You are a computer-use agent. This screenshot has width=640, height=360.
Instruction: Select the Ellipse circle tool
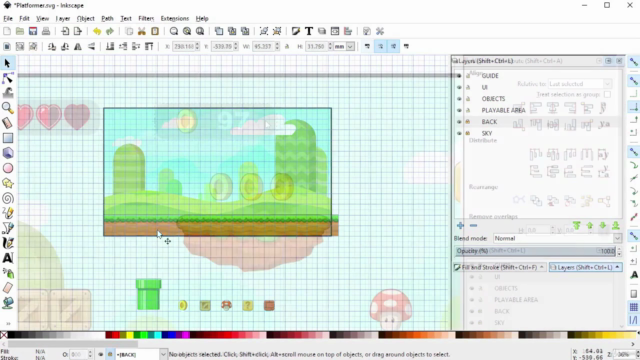pos(7,168)
